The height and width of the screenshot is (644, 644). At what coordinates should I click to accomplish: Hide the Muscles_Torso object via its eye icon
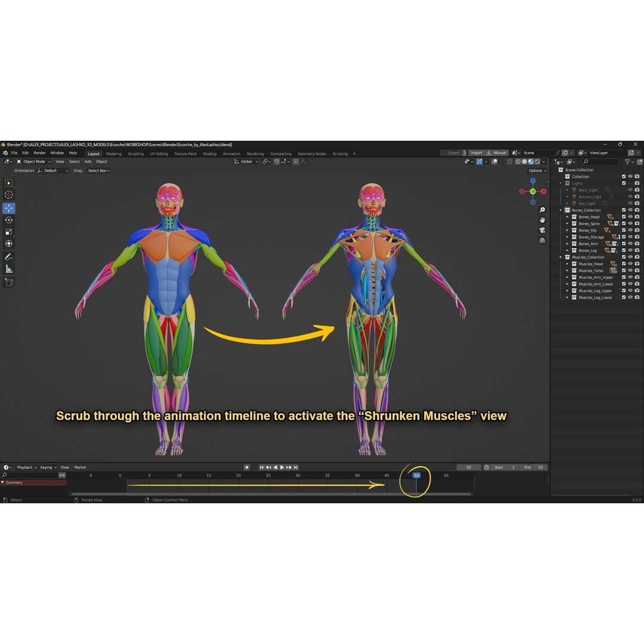(630, 271)
